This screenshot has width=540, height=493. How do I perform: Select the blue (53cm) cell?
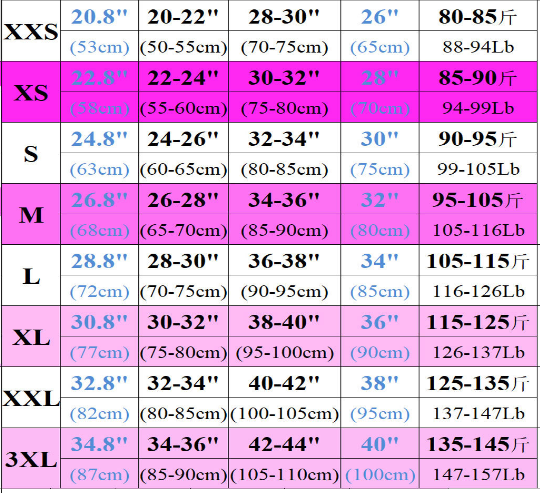pos(100,46)
